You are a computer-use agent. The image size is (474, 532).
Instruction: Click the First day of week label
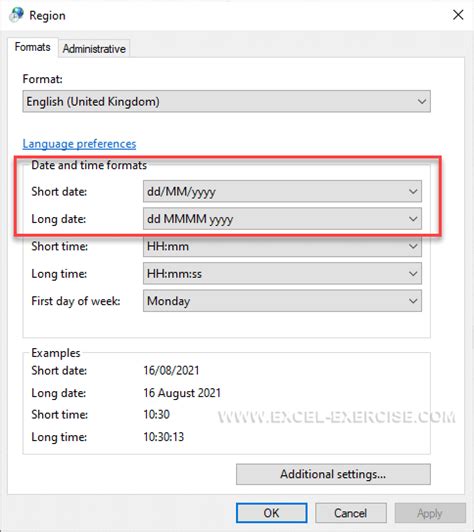(x=76, y=301)
